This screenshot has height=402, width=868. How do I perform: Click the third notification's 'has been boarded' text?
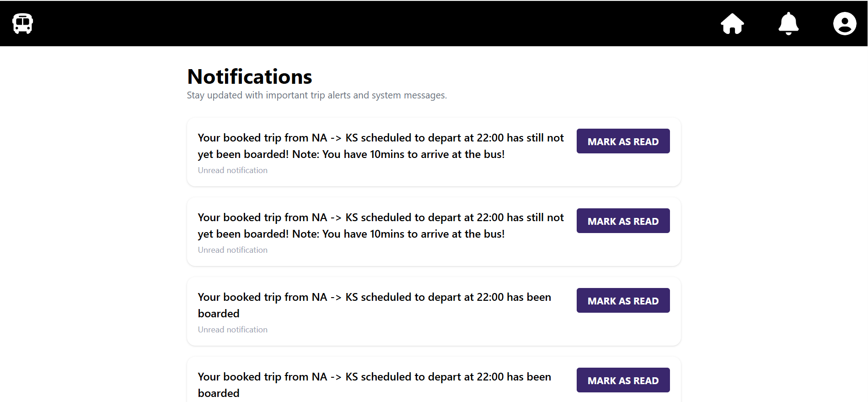point(374,305)
